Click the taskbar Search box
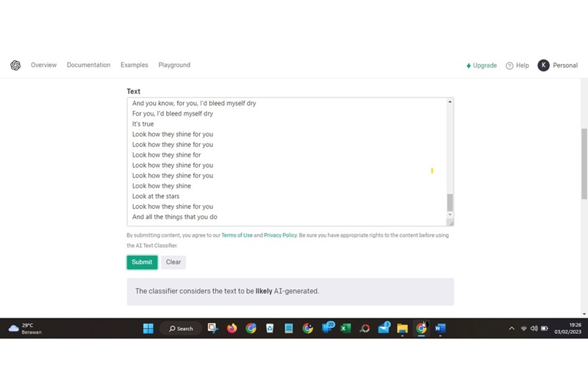Screen dimensions: 588x392 [x=181, y=328]
